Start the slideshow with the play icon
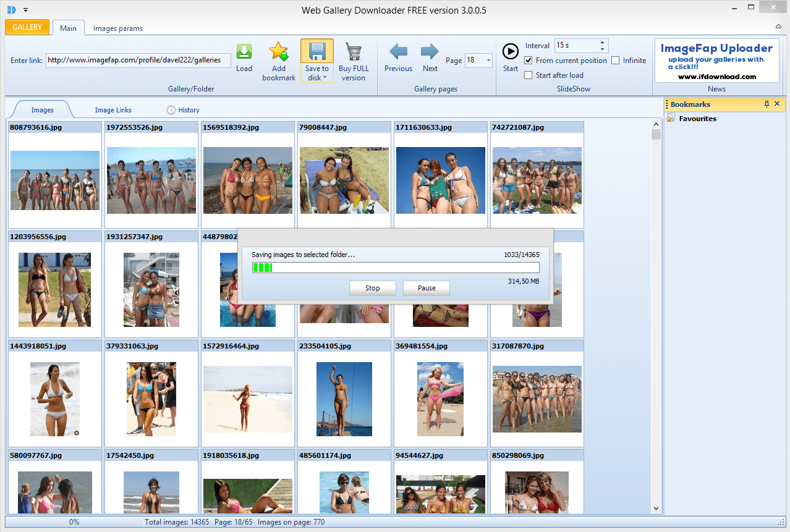This screenshot has height=532, width=790. [x=511, y=51]
